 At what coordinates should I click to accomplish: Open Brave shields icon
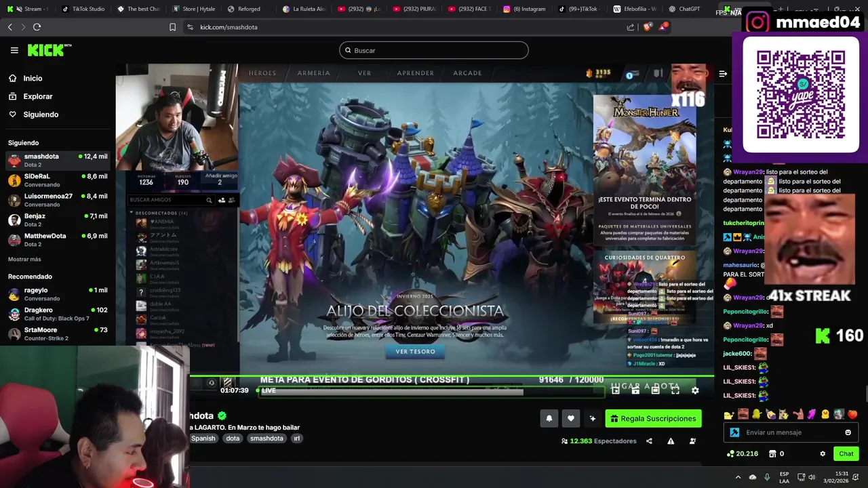[x=647, y=27]
